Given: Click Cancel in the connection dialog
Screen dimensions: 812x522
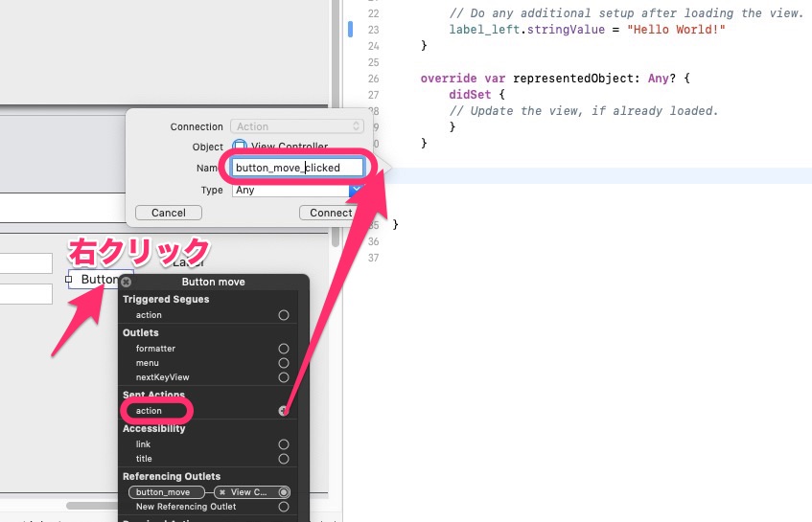Looking at the screenshot, I should coord(169,213).
